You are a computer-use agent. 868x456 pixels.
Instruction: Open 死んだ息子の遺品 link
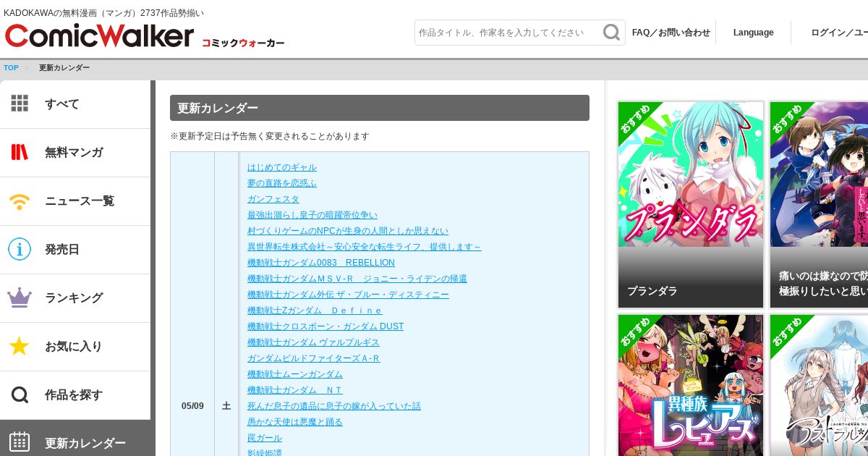(334, 406)
